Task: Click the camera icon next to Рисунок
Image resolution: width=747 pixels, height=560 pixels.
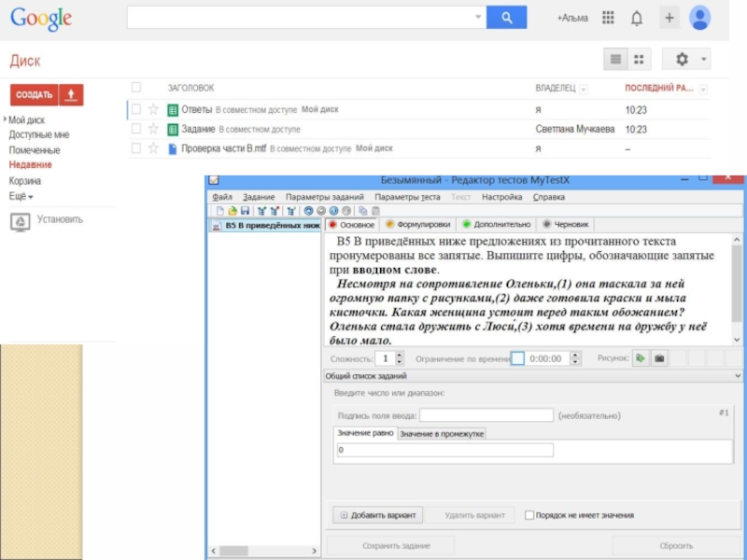Action: tap(658, 357)
